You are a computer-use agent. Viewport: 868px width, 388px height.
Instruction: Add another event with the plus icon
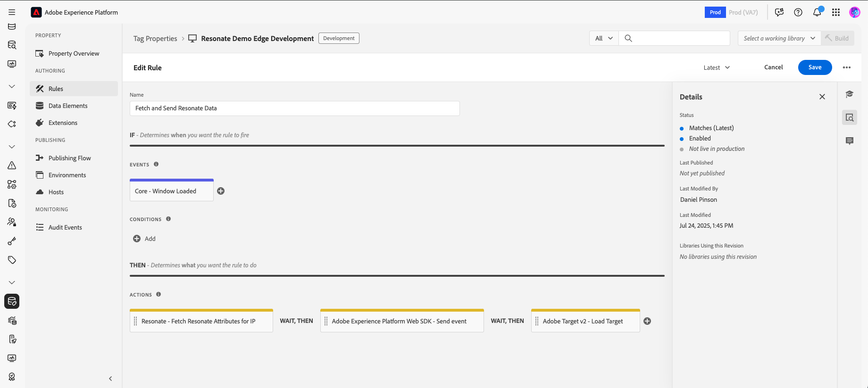pyautogui.click(x=221, y=191)
